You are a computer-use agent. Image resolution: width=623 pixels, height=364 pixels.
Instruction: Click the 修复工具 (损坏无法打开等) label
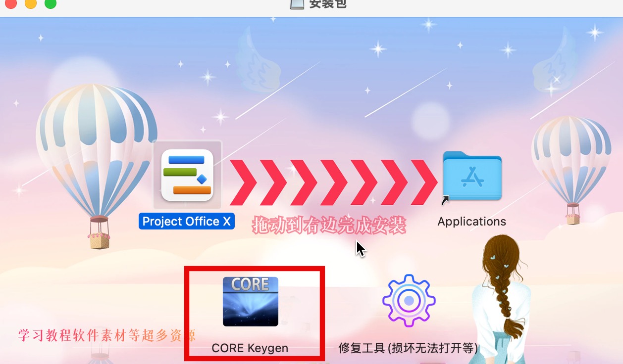pyautogui.click(x=408, y=348)
